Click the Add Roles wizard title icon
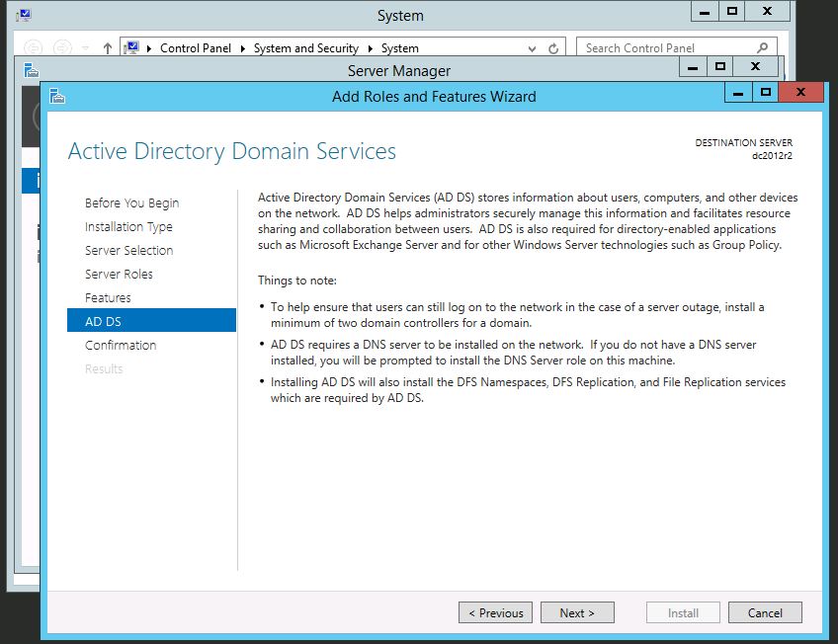Image resolution: width=838 pixels, height=644 pixels. pos(56,96)
